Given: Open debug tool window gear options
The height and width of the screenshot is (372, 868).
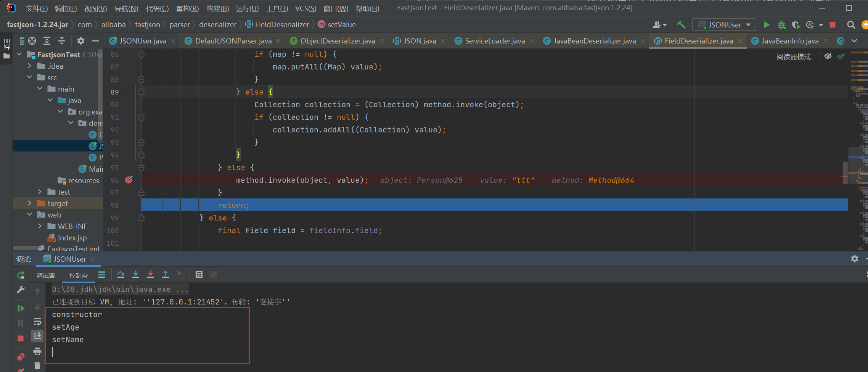Looking at the screenshot, I should (855, 259).
